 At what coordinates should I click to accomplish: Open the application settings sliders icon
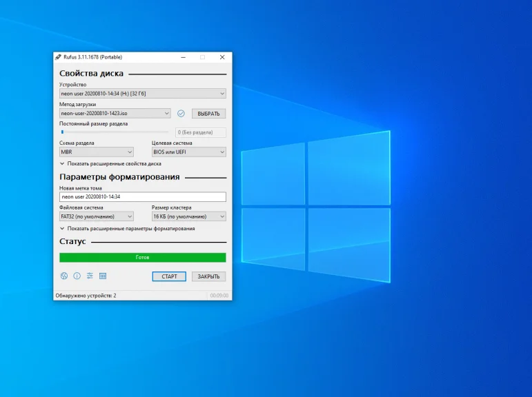pyautogui.click(x=90, y=276)
